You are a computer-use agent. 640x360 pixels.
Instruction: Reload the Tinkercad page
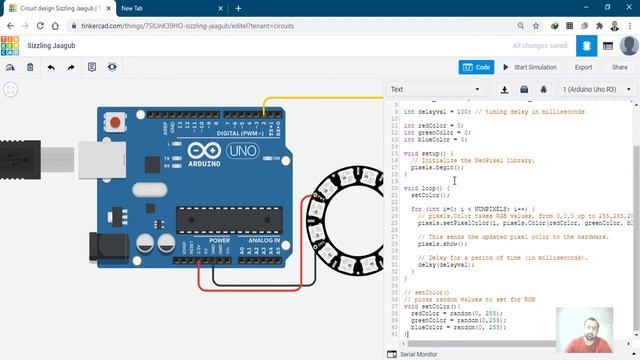(40, 26)
